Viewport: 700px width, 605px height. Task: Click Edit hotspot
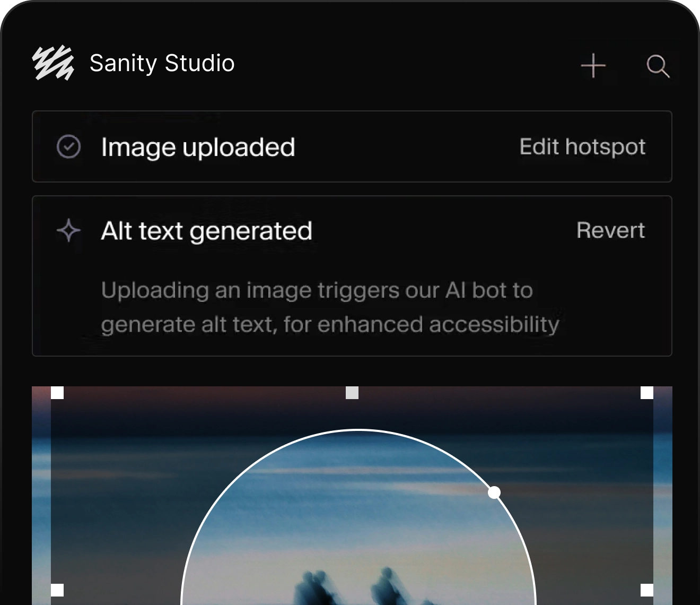click(x=582, y=147)
